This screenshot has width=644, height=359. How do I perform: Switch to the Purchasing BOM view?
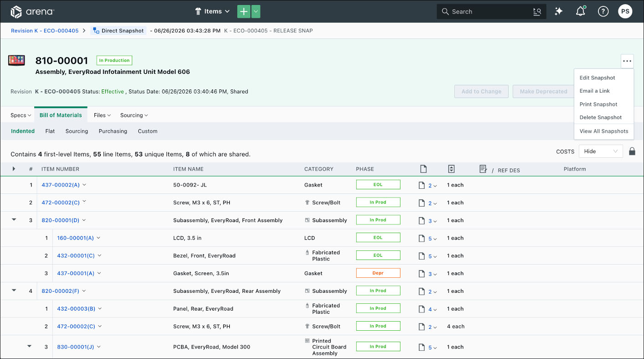pos(113,131)
